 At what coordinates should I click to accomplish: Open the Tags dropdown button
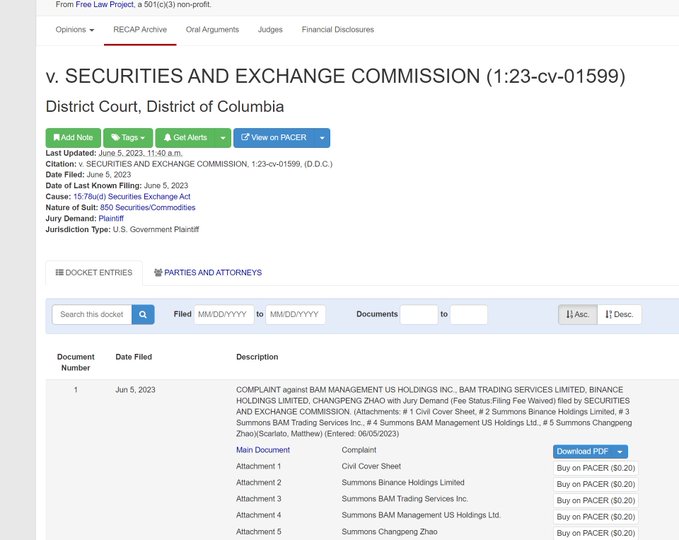click(128, 138)
